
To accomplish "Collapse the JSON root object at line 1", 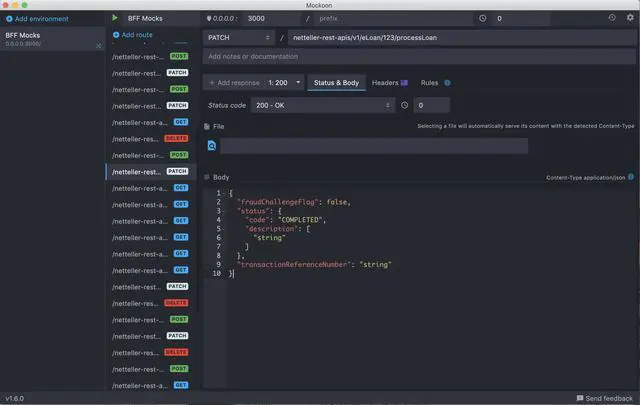I will coord(224,193).
